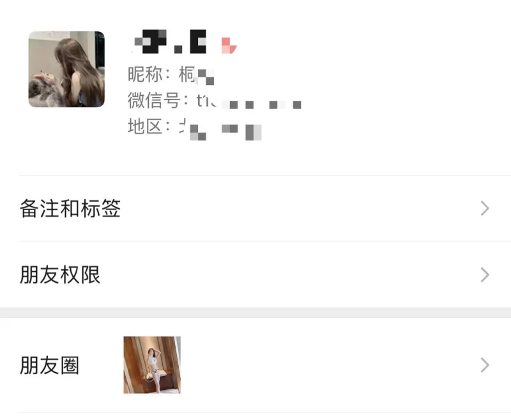Select the nickname value starting with 桐
The height and width of the screenshot is (420, 511).
(x=196, y=75)
